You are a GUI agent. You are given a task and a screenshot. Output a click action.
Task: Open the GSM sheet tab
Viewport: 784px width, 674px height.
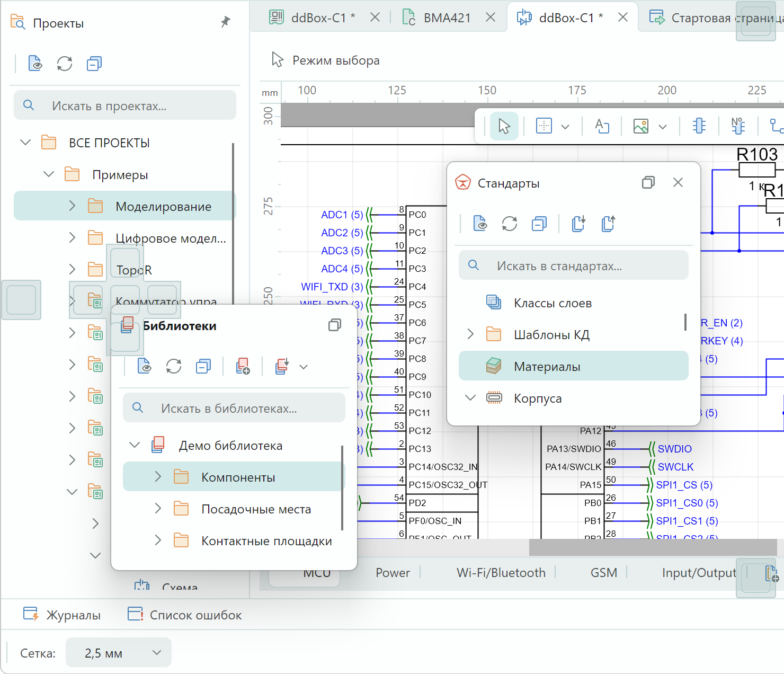(604, 572)
